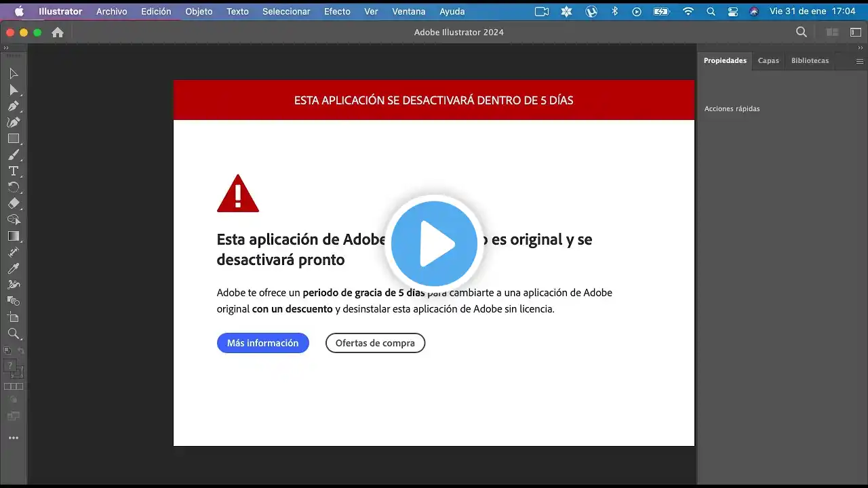Image resolution: width=868 pixels, height=488 pixels.
Task: Select the Gradient tool
Action: [x=14, y=236]
